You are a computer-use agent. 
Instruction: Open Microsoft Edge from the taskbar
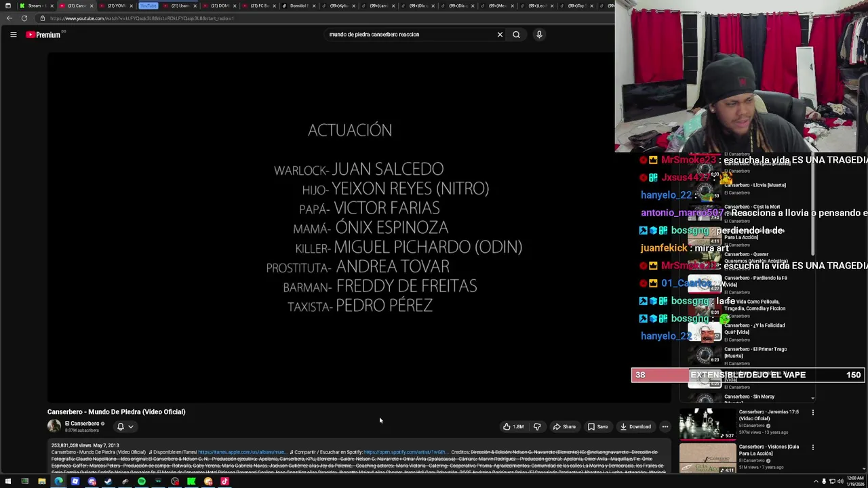[x=58, y=482]
